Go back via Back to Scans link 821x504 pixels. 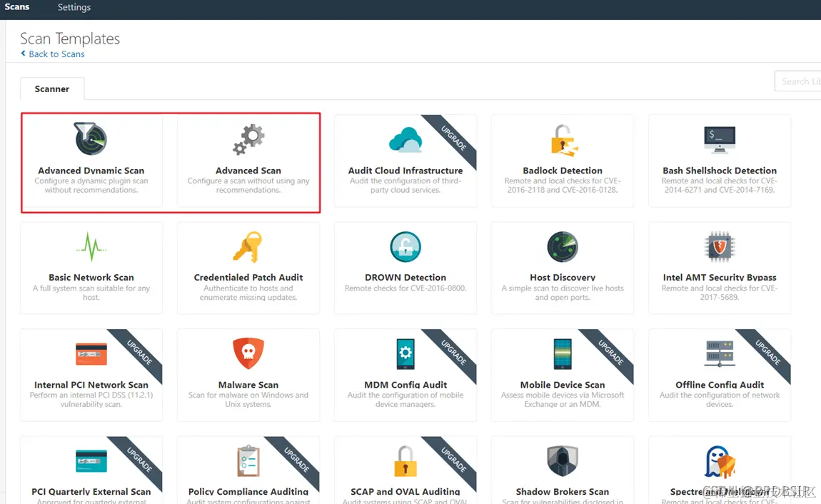point(56,54)
